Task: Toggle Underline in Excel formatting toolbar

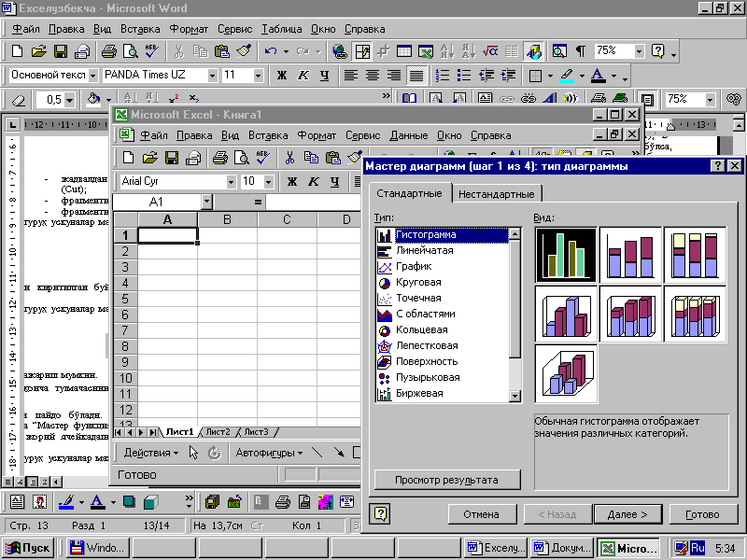Action: point(335,181)
